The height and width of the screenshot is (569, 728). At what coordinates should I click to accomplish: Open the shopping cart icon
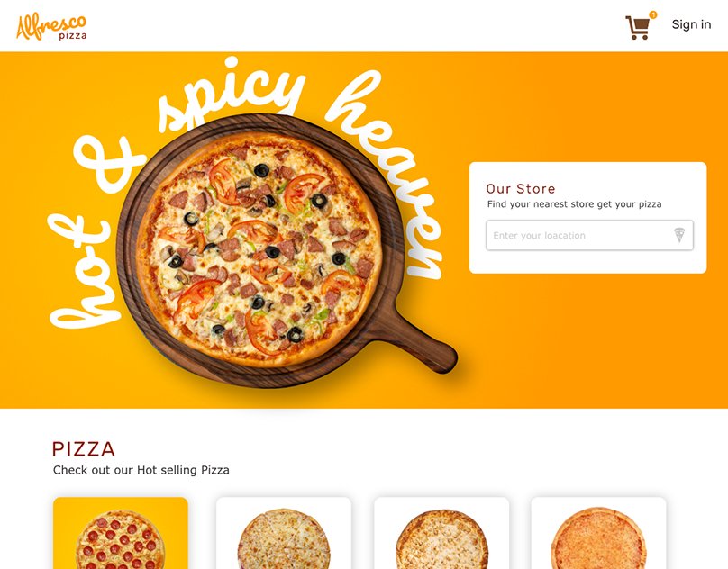click(x=638, y=28)
